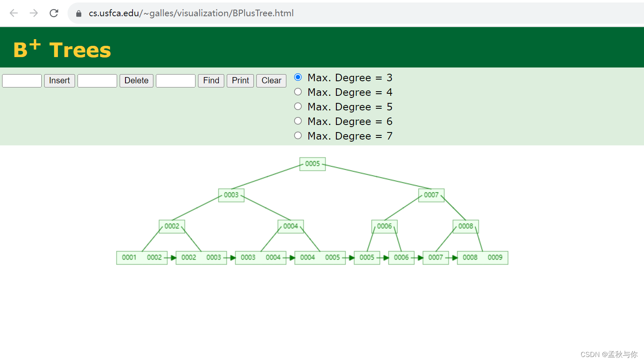Click the single-key leaf node 0007
Viewport: 644px width, 362px height.
coord(436,257)
